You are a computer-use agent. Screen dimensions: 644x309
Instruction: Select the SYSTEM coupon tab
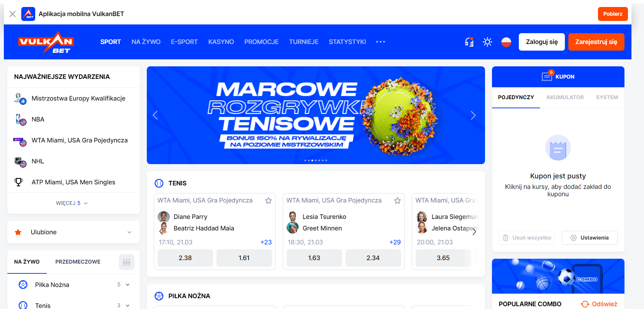pyautogui.click(x=607, y=97)
